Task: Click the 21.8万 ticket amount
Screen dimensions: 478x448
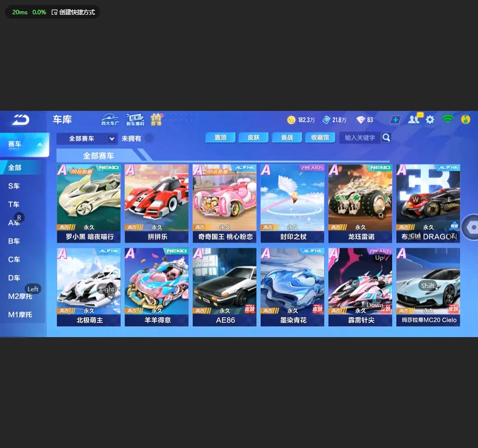Action: (340, 120)
